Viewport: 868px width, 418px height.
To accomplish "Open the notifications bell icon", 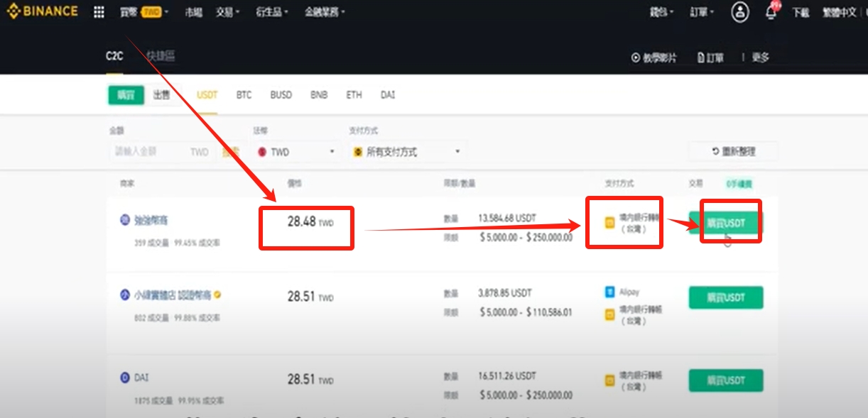I will [x=771, y=13].
